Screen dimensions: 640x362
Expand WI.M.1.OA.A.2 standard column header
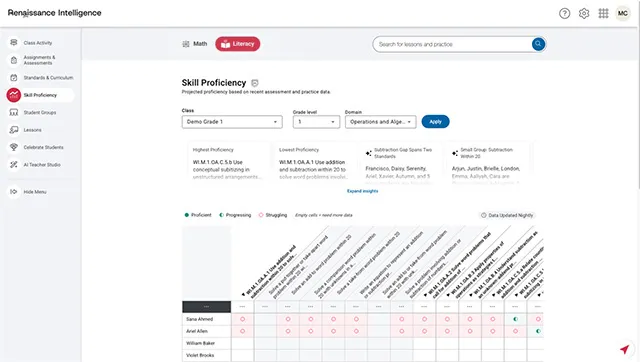[425, 294]
